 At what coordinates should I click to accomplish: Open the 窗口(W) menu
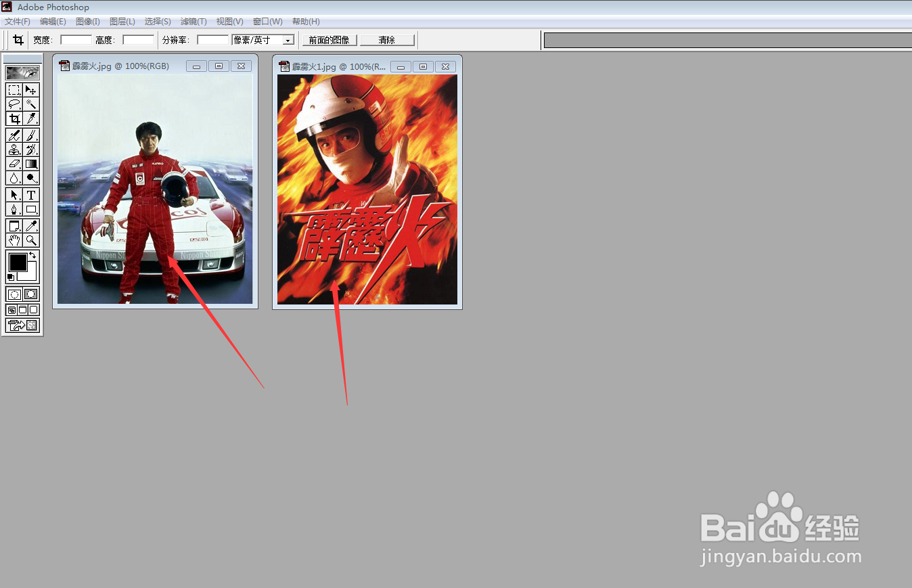pos(267,22)
